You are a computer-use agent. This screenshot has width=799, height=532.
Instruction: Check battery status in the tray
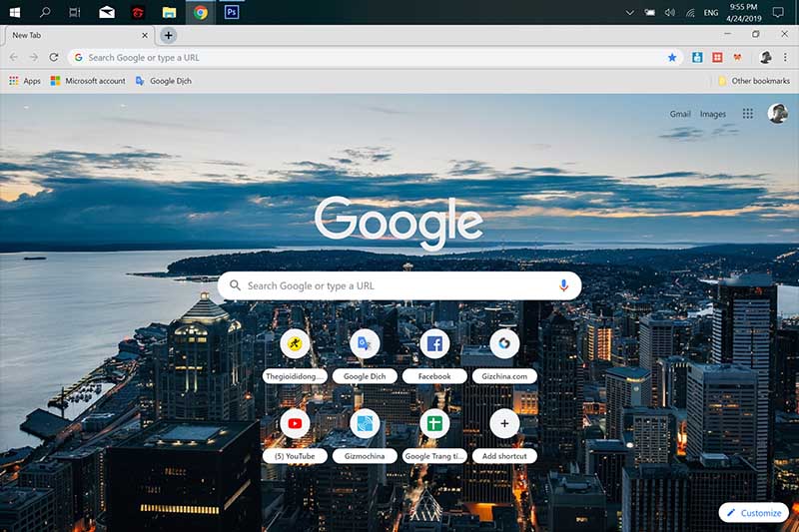(650, 13)
